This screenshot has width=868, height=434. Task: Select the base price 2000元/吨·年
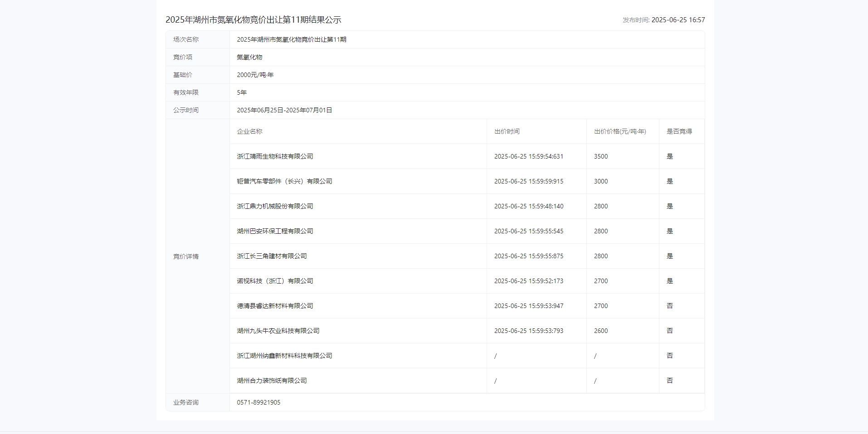pyautogui.click(x=255, y=75)
